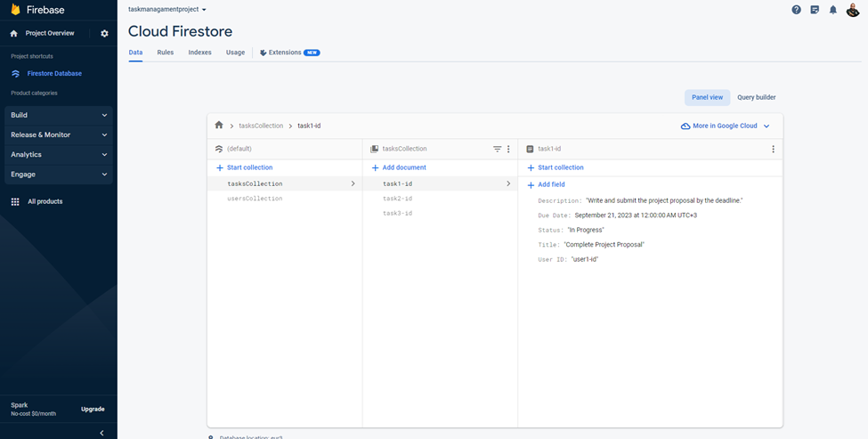Click the User ID "user1-id" value
The image size is (868, 439).
585,260
